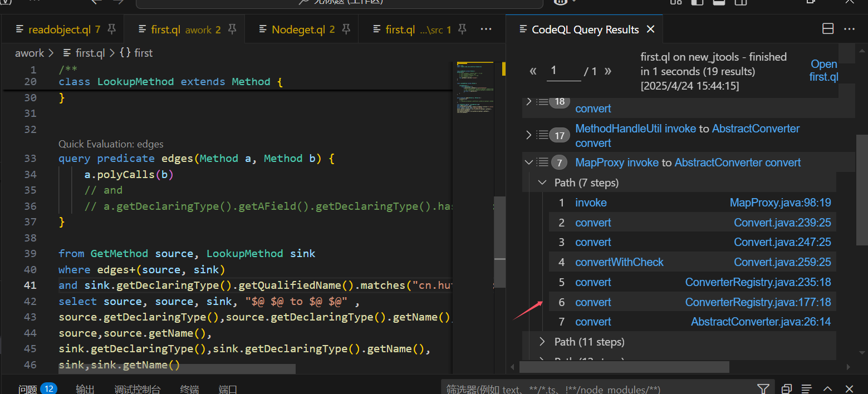Image resolution: width=868 pixels, height=394 pixels.
Task: Open the Debug Console (调试控制台) tab
Action: tap(138, 389)
